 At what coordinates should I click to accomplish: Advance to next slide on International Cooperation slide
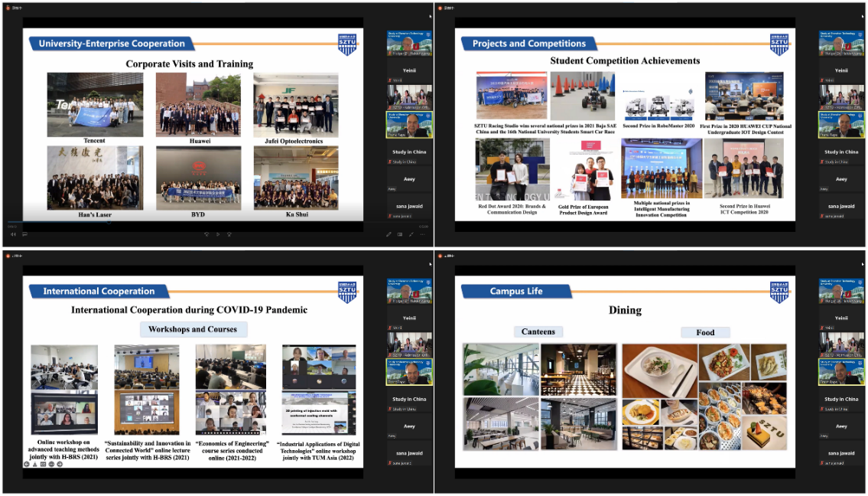pos(60,464)
